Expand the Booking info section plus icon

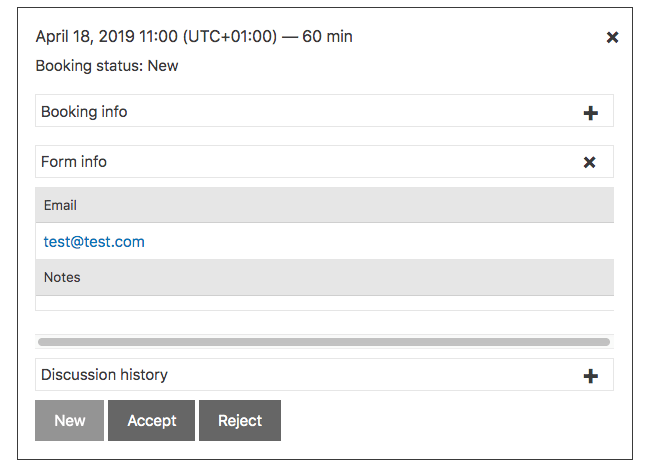(x=590, y=113)
